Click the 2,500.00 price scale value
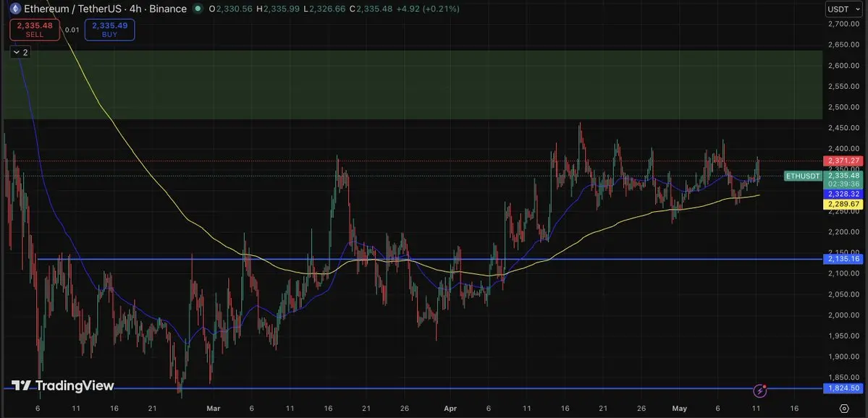The width and height of the screenshot is (868, 418). (843, 107)
